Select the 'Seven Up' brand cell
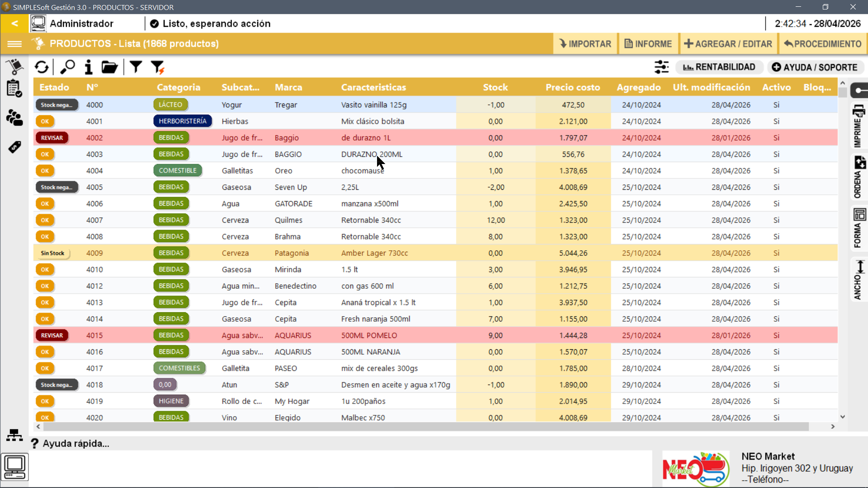This screenshot has width=868, height=488. click(291, 187)
